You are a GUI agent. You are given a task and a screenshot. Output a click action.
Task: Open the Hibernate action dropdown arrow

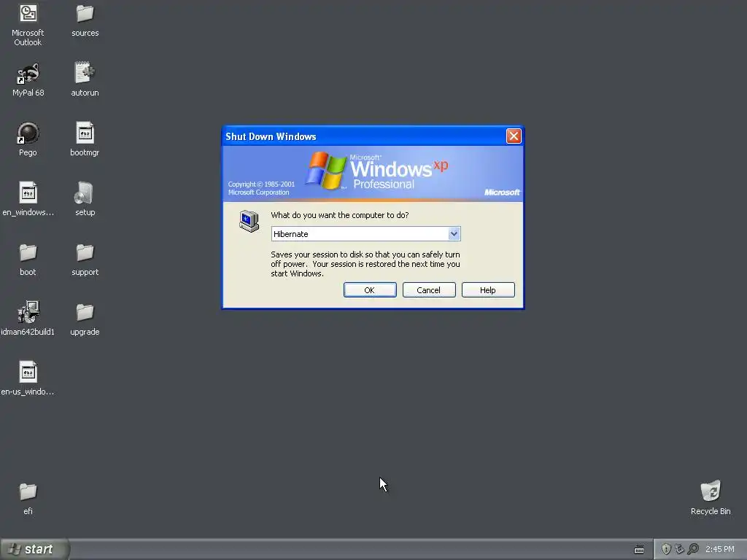(x=454, y=234)
